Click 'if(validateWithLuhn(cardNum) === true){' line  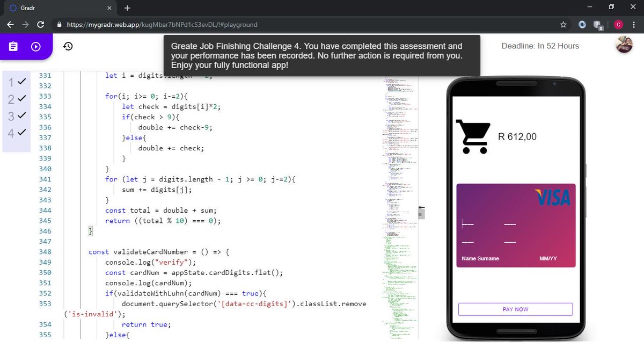pos(186,293)
